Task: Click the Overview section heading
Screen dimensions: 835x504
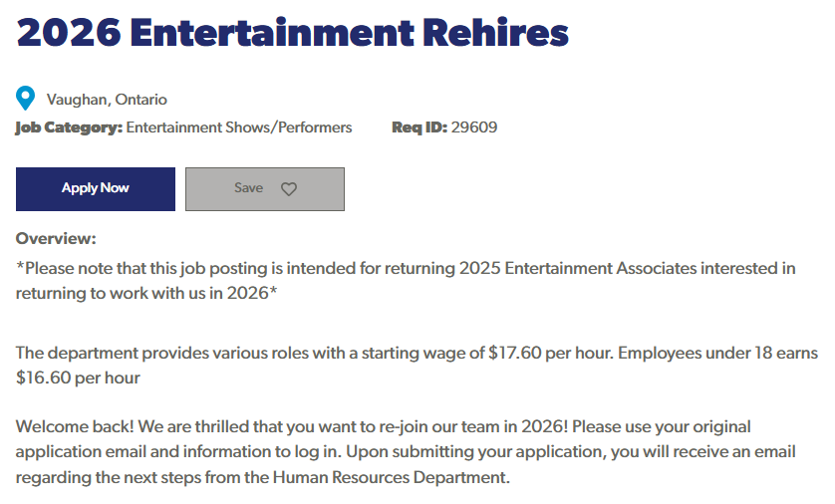Action: point(56,239)
